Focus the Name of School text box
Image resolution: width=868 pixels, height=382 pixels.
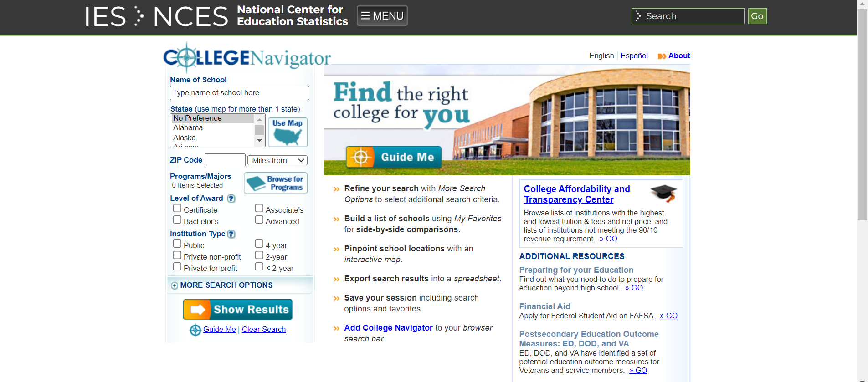(240, 93)
